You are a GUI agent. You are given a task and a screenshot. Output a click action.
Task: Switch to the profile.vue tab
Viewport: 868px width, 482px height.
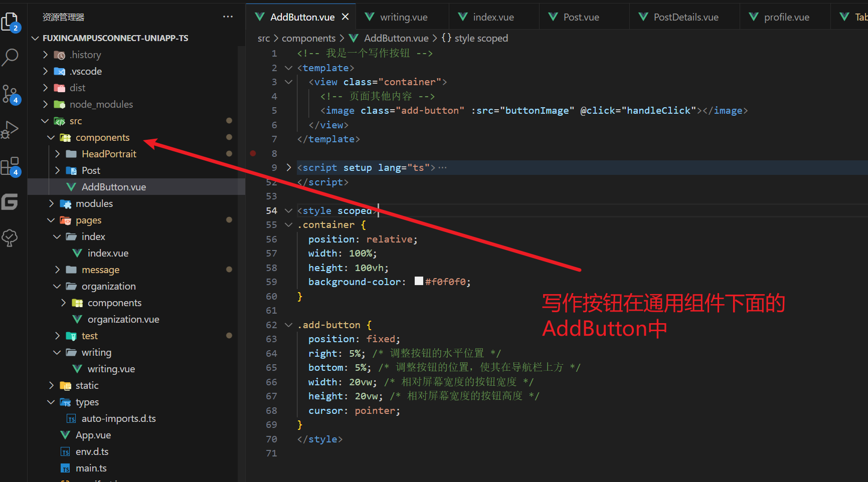click(x=785, y=17)
